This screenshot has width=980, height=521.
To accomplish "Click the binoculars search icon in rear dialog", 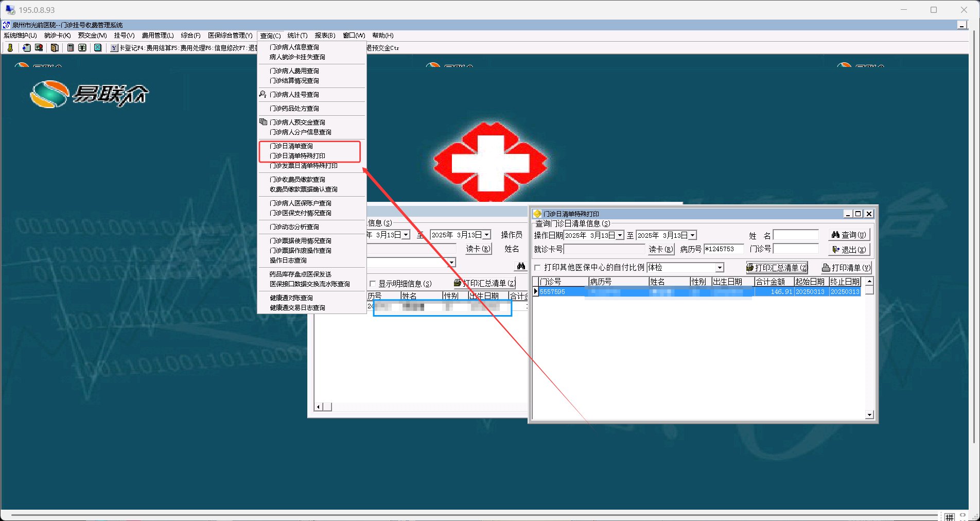I will pyautogui.click(x=521, y=266).
